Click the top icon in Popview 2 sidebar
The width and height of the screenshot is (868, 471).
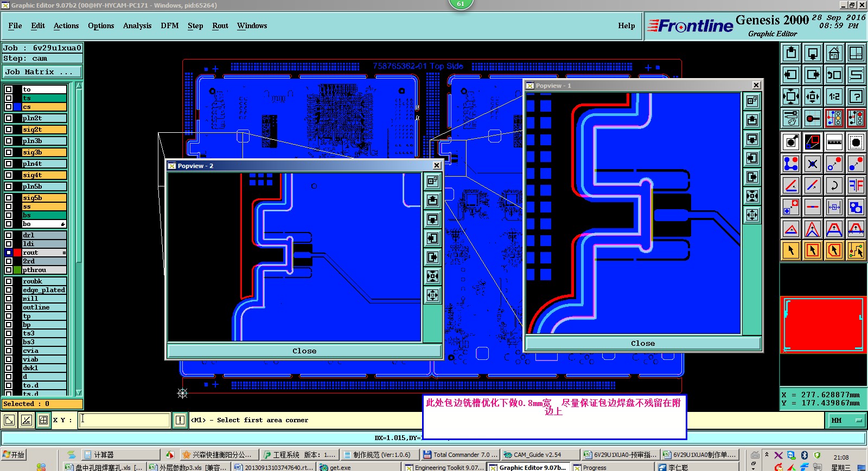click(432, 181)
